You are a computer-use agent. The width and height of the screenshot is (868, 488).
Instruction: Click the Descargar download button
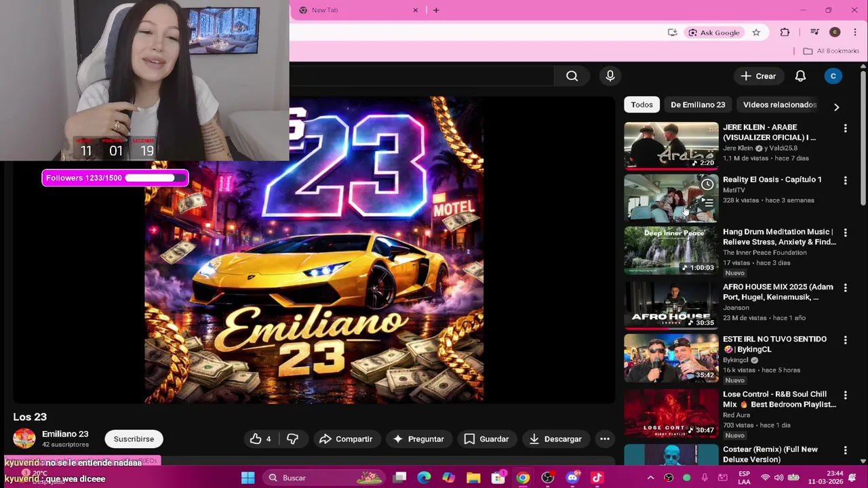(x=555, y=439)
